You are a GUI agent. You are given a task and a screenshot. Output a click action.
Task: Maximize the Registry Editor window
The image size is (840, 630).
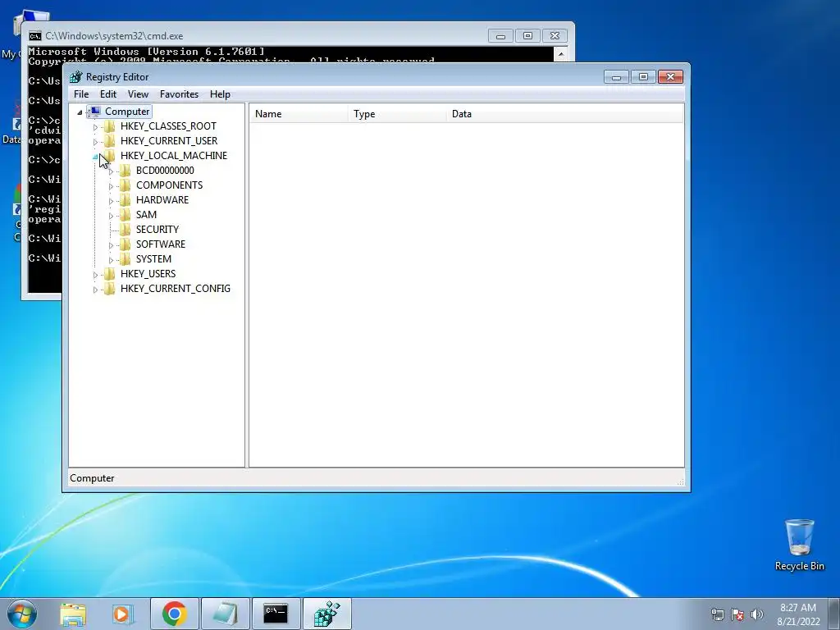pos(643,77)
